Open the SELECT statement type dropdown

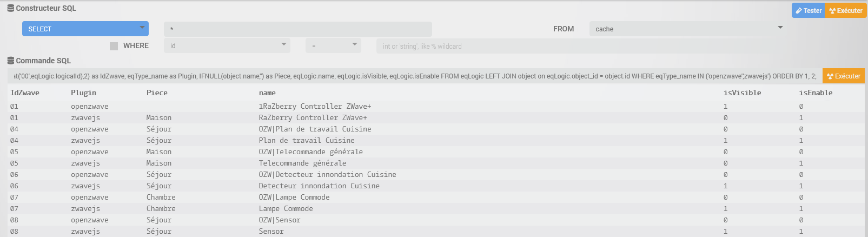(85, 29)
